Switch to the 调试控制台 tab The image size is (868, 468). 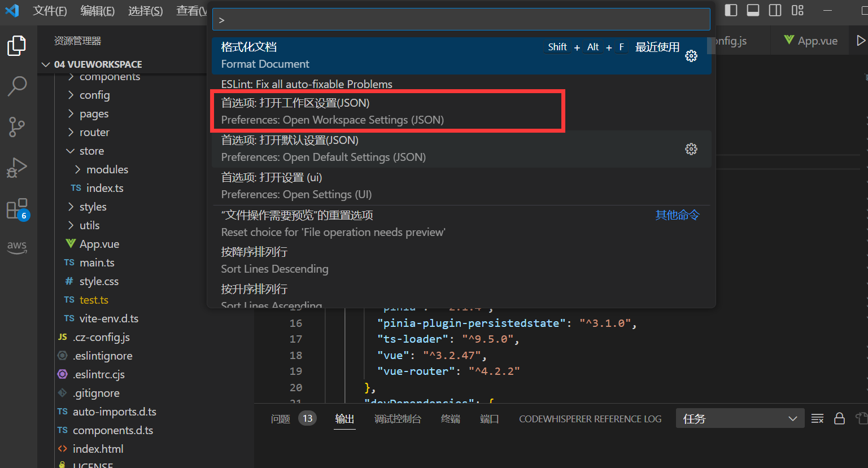pos(398,419)
